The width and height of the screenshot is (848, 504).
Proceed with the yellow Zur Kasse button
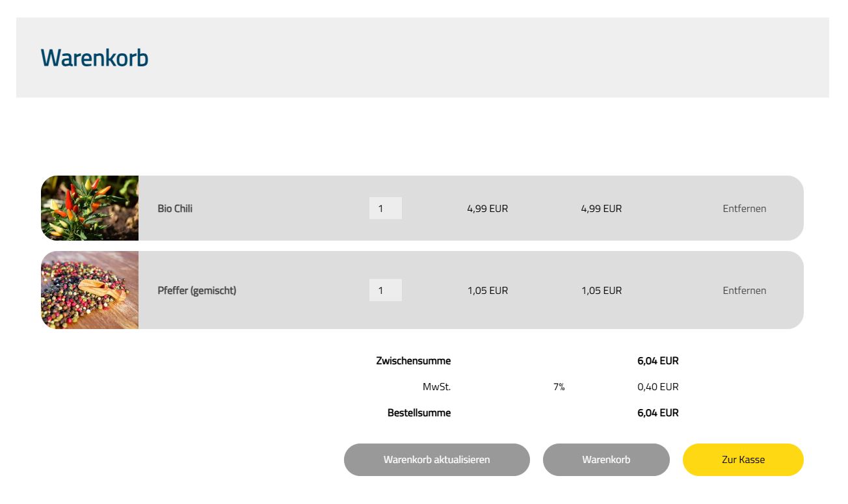tap(743, 460)
